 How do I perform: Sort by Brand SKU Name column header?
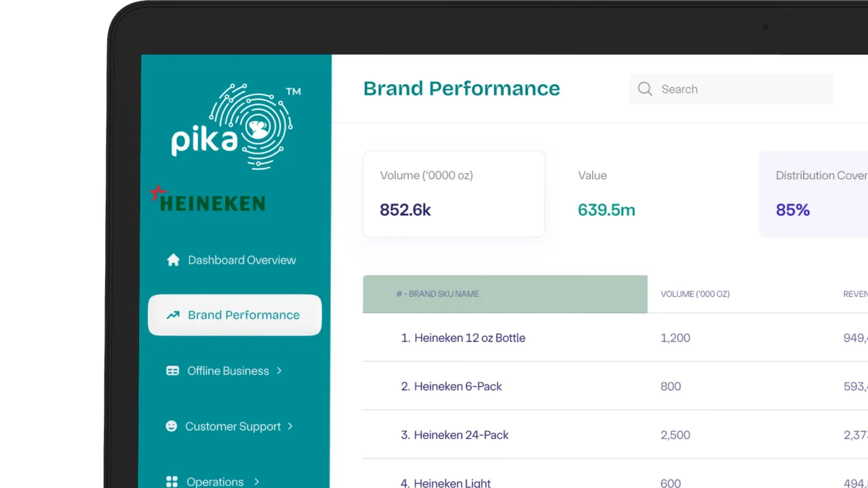click(505, 294)
